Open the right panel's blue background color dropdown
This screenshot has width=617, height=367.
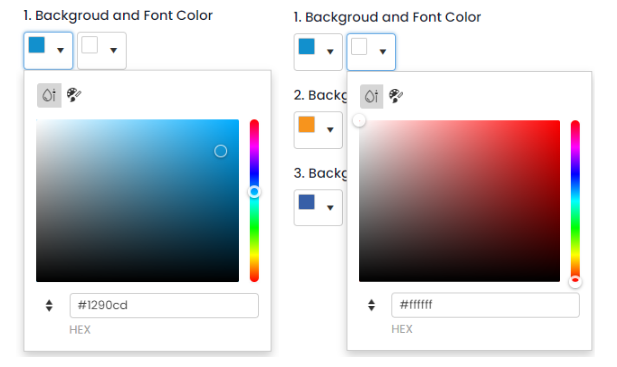point(318,52)
